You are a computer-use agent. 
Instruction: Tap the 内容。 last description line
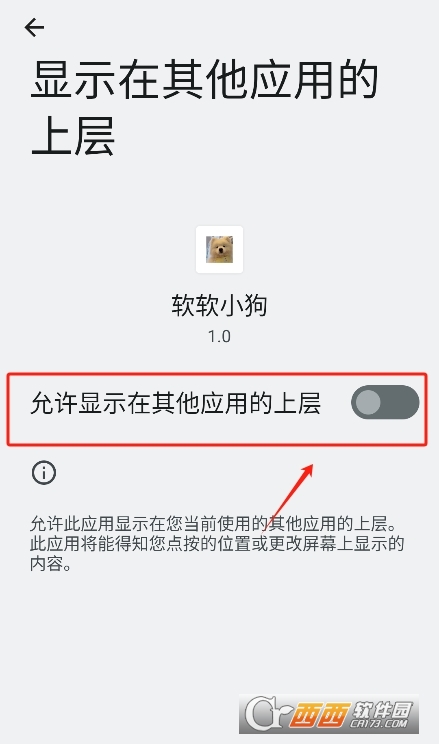(51, 564)
